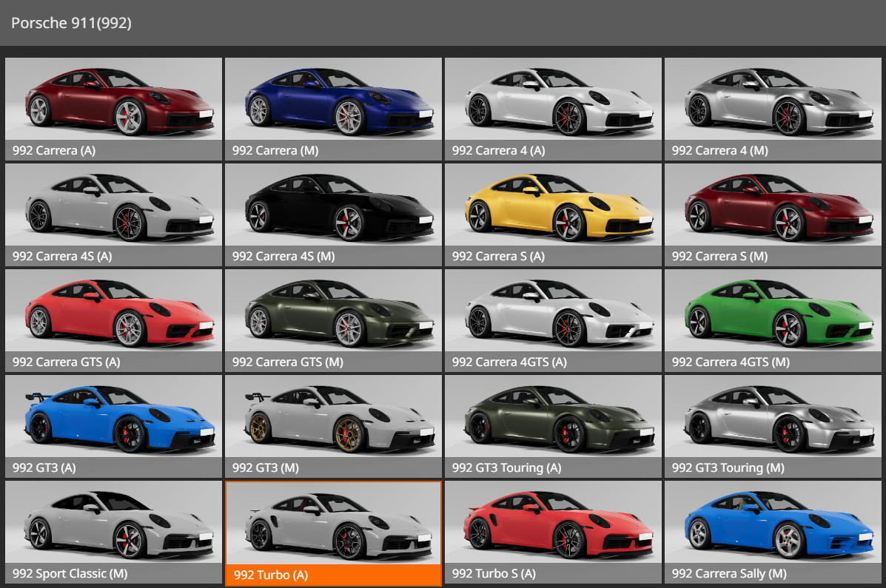The height and width of the screenshot is (588, 886).
Task: Choose the blue 992 Carrera (M) car
Action: click(333, 102)
